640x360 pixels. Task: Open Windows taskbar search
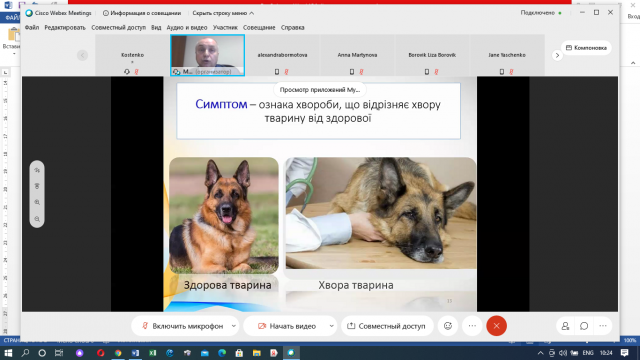(25, 353)
